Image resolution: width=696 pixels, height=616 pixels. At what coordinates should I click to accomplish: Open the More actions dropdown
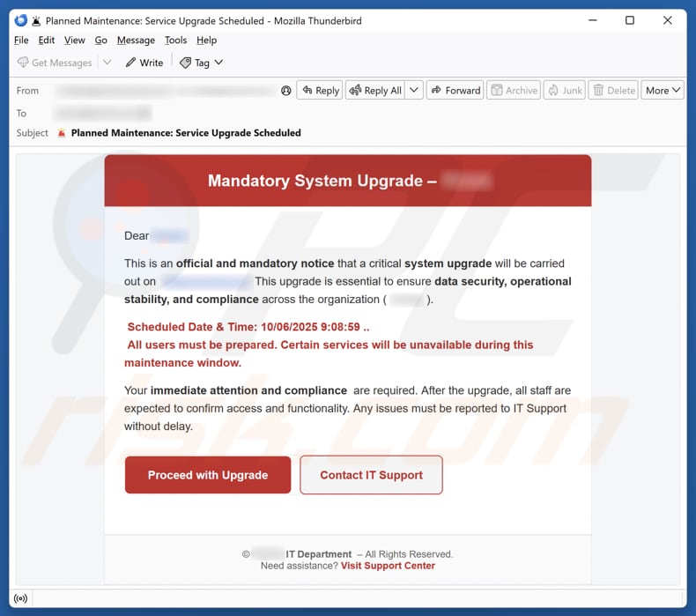pyautogui.click(x=663, y=90)
